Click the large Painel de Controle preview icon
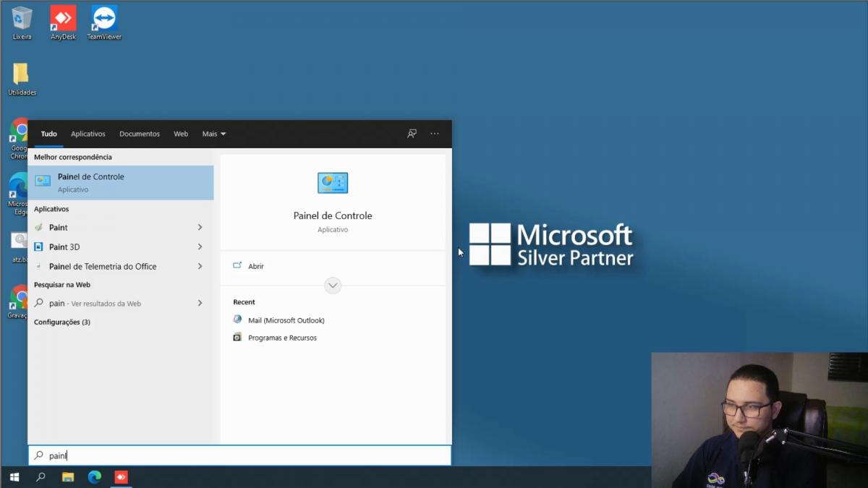This screenshot has height=488, width=868. (x=333, y=183)
